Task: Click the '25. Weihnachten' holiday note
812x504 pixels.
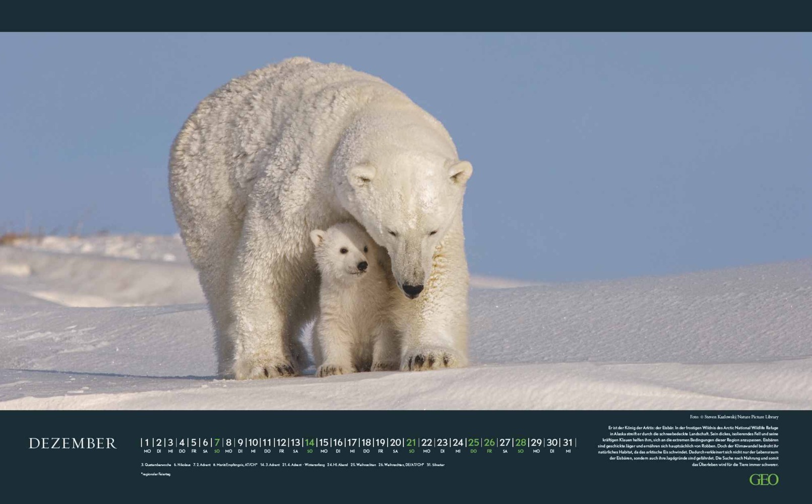Action: tap(363, 465)
